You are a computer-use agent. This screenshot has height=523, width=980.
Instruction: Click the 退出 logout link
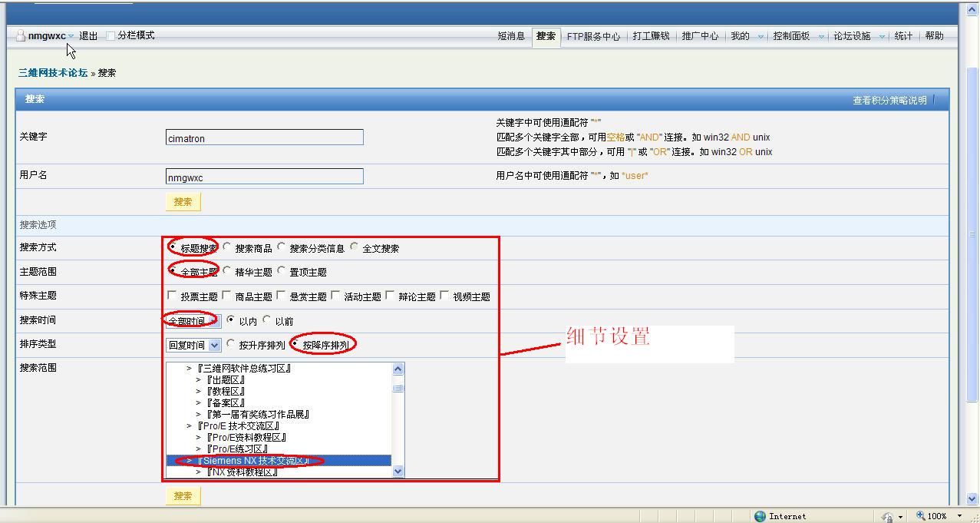pyautogui.click(x=88, y=35)
